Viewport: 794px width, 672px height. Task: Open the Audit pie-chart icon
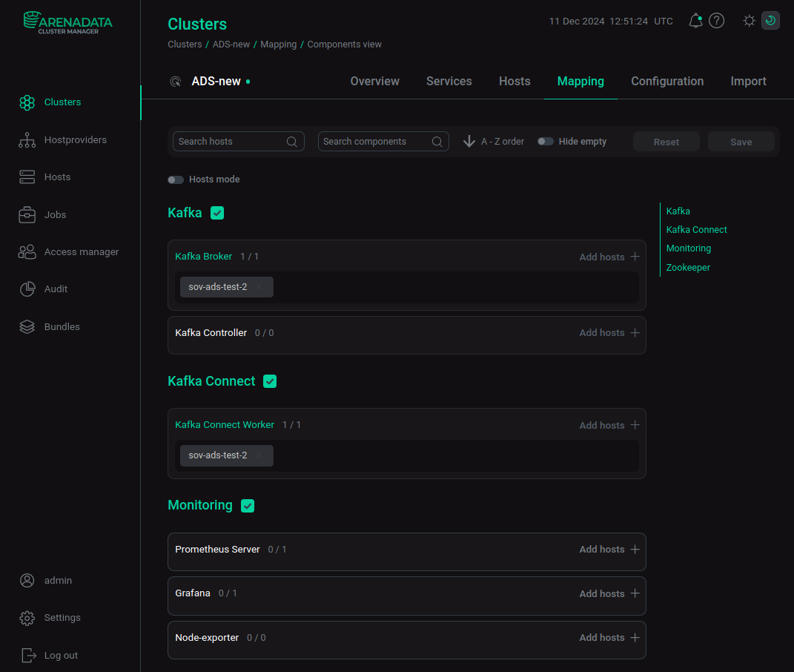point(27,289)
